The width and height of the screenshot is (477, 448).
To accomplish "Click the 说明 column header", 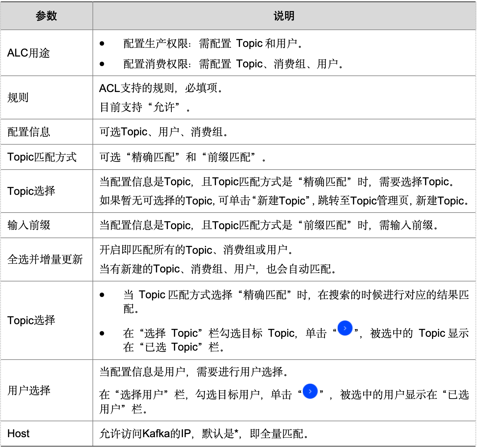I will (x=284, y=16).
